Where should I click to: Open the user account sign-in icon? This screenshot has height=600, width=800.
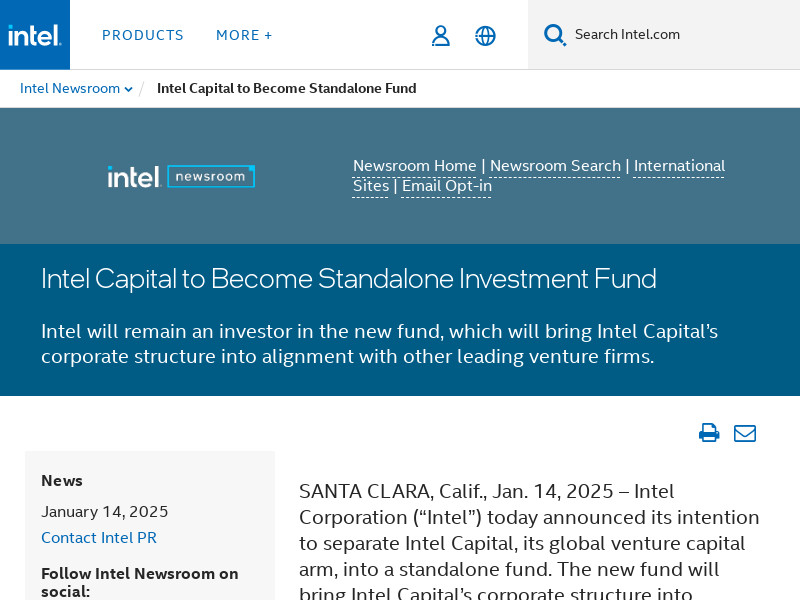(x=440, y=36)
